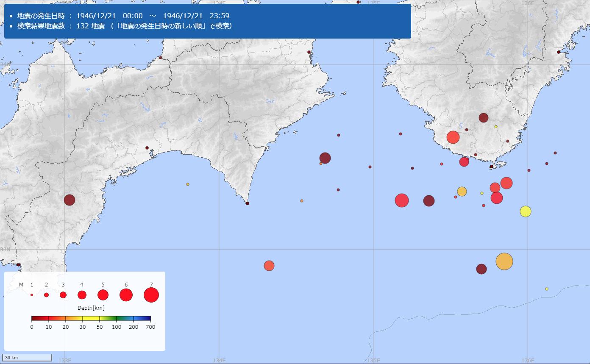Select the dark red circle beside the big red circle
The width and height of the screenshot is (590, 364).
[429, 201]
